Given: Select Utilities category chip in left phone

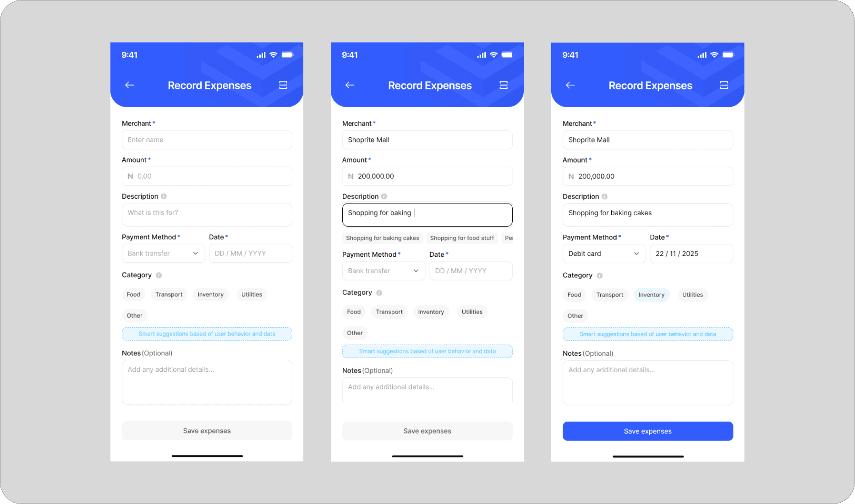Looking at the screenshot, I should point(252,295).
